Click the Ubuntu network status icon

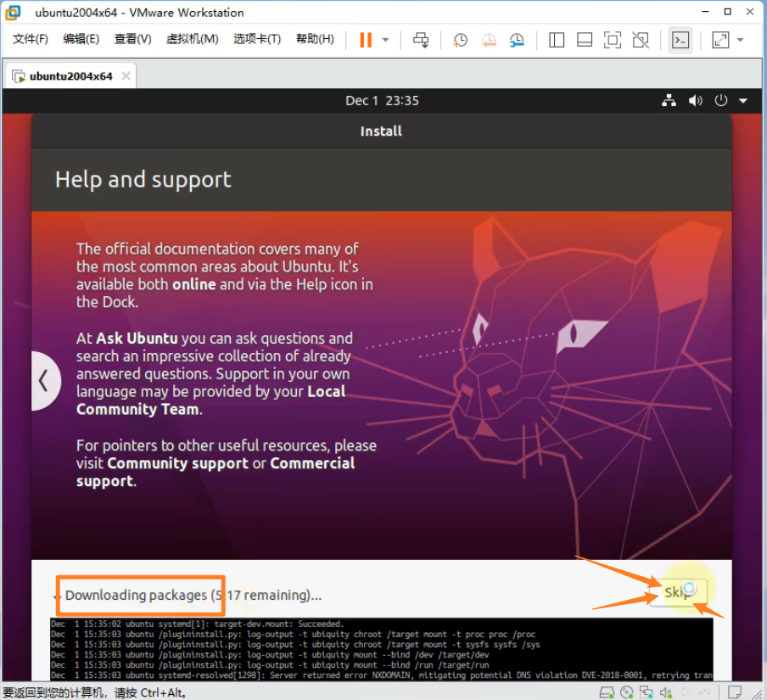coord(669,101)
